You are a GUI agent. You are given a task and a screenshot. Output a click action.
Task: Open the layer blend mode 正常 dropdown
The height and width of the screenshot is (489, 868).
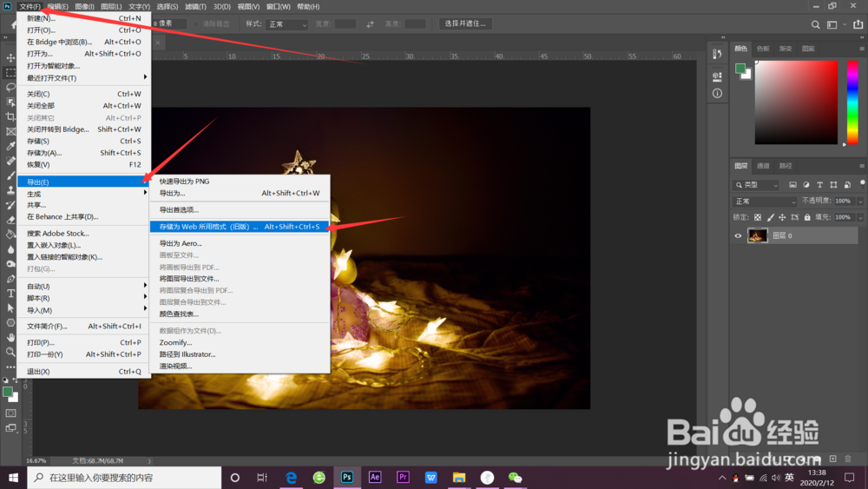tap(765, 202)
